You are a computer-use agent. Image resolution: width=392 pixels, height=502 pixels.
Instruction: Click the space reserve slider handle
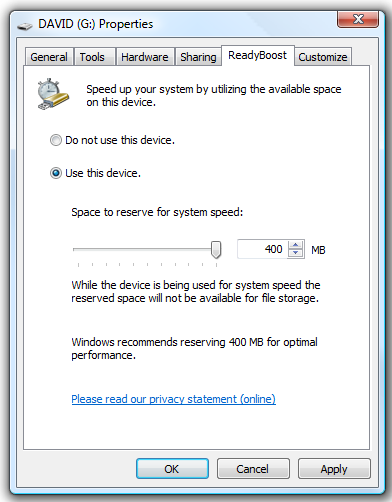[x=216, y=250]
